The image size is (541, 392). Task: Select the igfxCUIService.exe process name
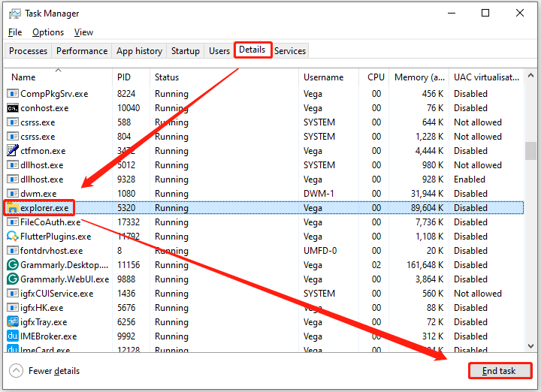click(56, 294)
